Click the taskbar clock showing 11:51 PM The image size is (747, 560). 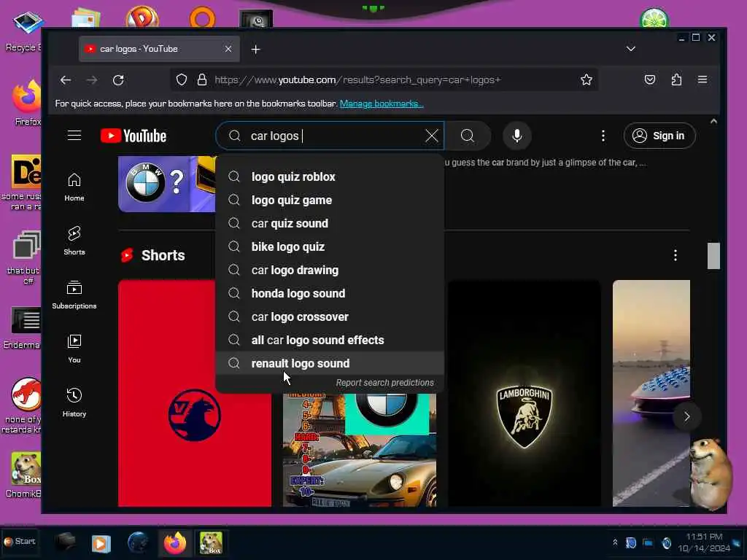click(704, 542)
